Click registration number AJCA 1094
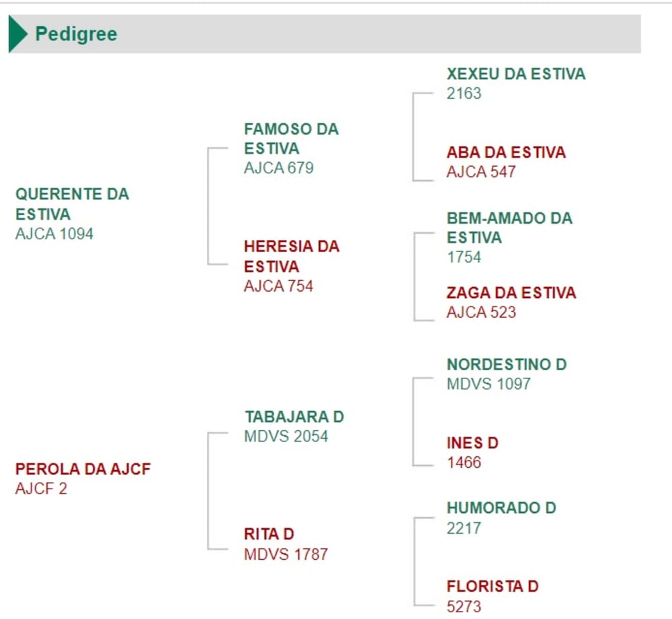 click(54, 234)
